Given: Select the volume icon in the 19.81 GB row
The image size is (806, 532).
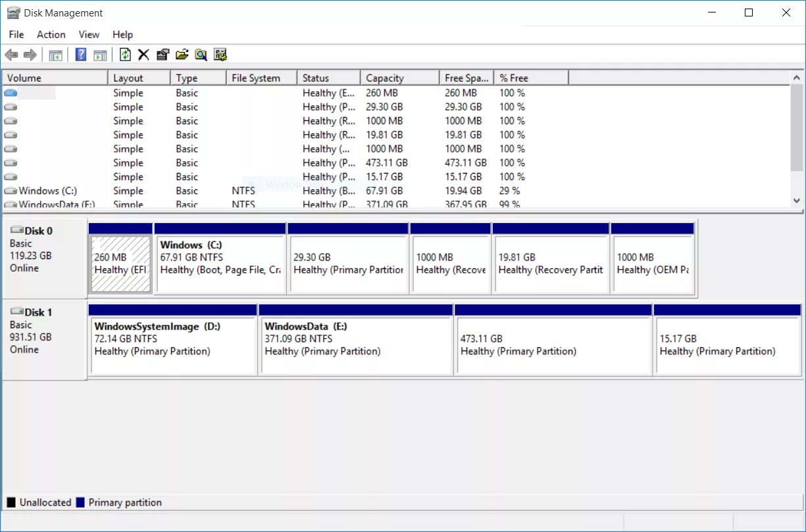Looking at the screenshot, I should pos(11,135).
